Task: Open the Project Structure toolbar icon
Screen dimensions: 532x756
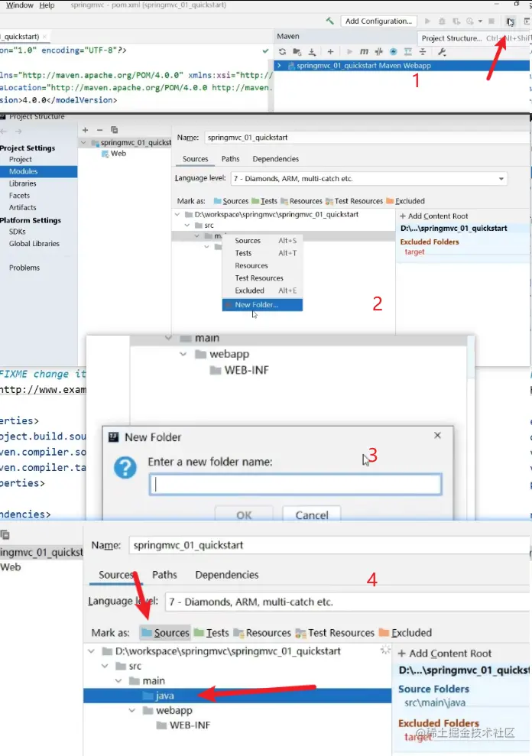Action: pos(510,21)
